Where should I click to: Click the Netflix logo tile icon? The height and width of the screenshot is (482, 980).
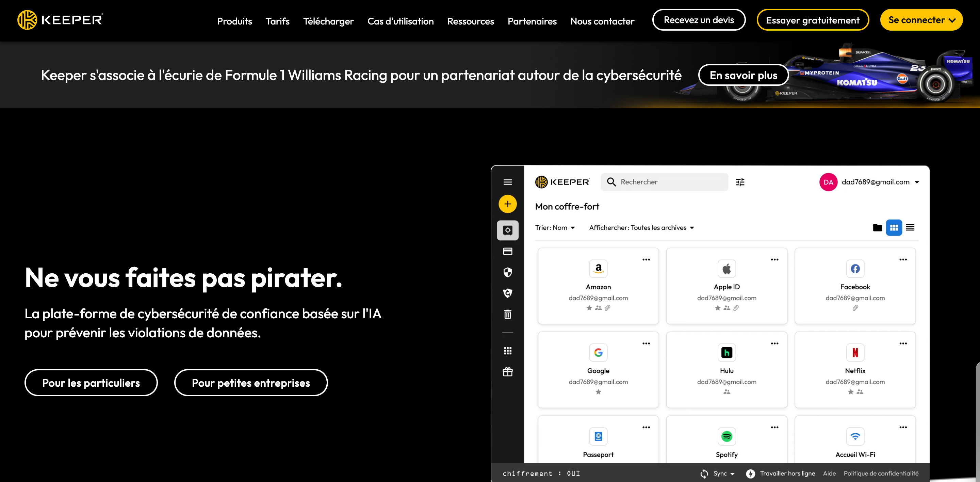855,353
